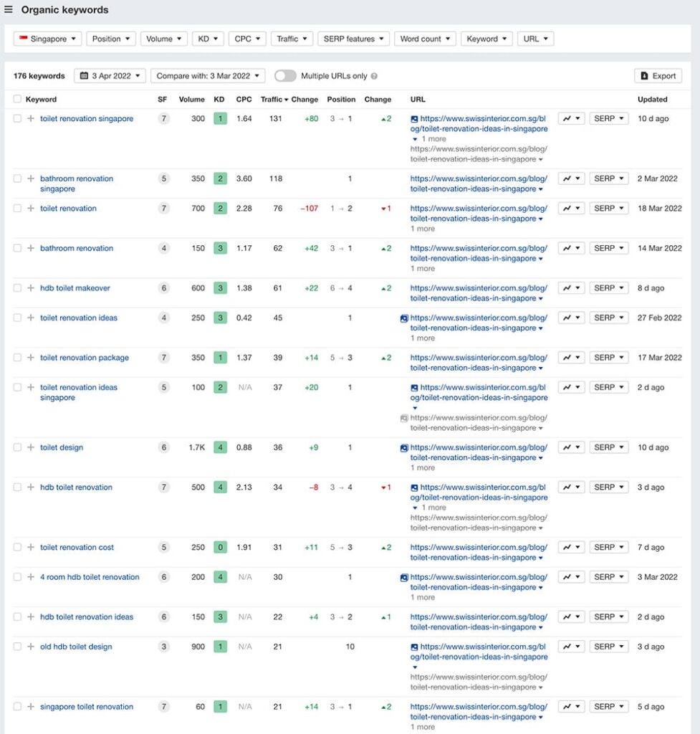Open the position history chart for toilet design
This screenshot has height=734, width=700.
[571, 447]
